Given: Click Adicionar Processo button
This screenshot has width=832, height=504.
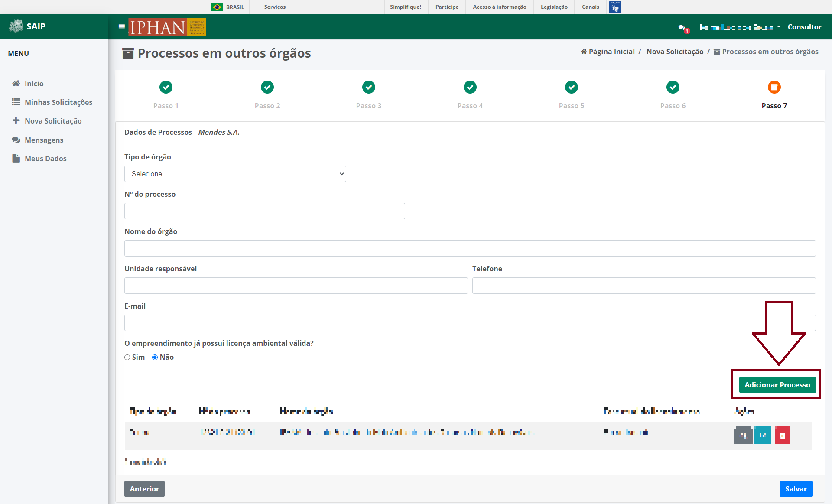Looking at the screenshot, I should pyautogui.click(x=777, y=385).
